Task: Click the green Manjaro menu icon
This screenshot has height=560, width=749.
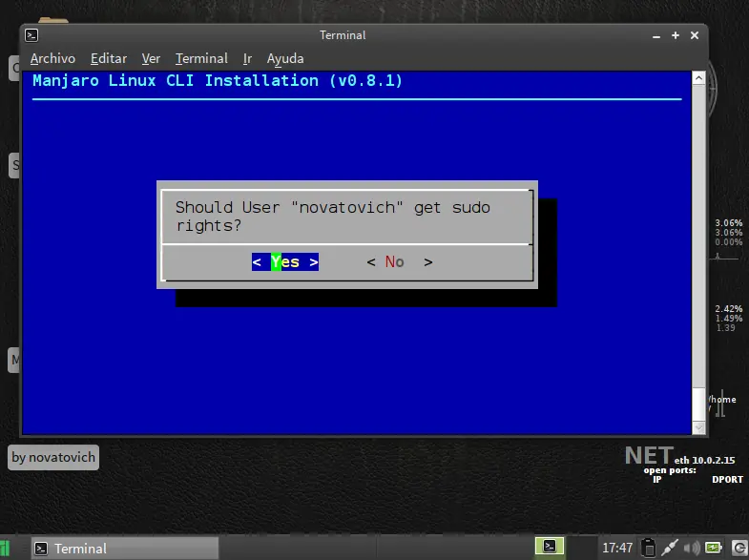Action: click(5, 549)
